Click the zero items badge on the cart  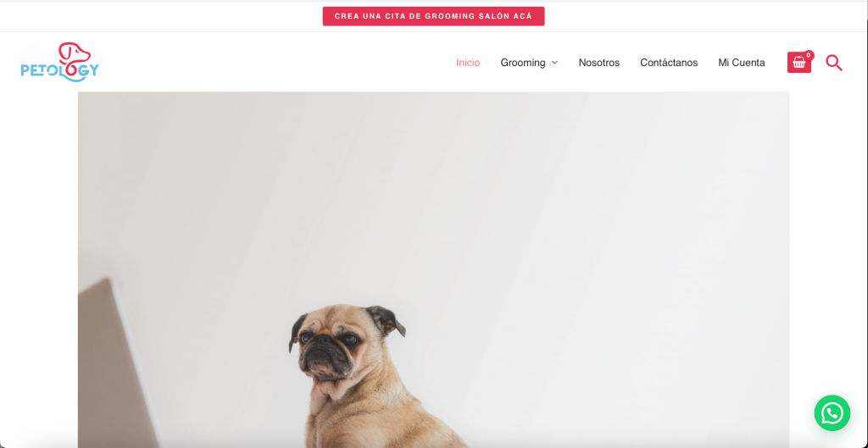pyautogui.click(x=809, y=55)
